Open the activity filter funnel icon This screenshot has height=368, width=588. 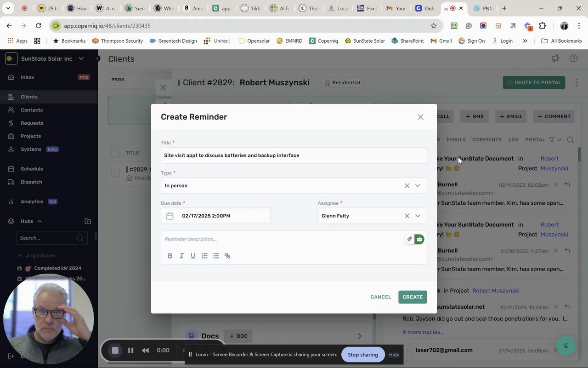[x=552, y=139]
